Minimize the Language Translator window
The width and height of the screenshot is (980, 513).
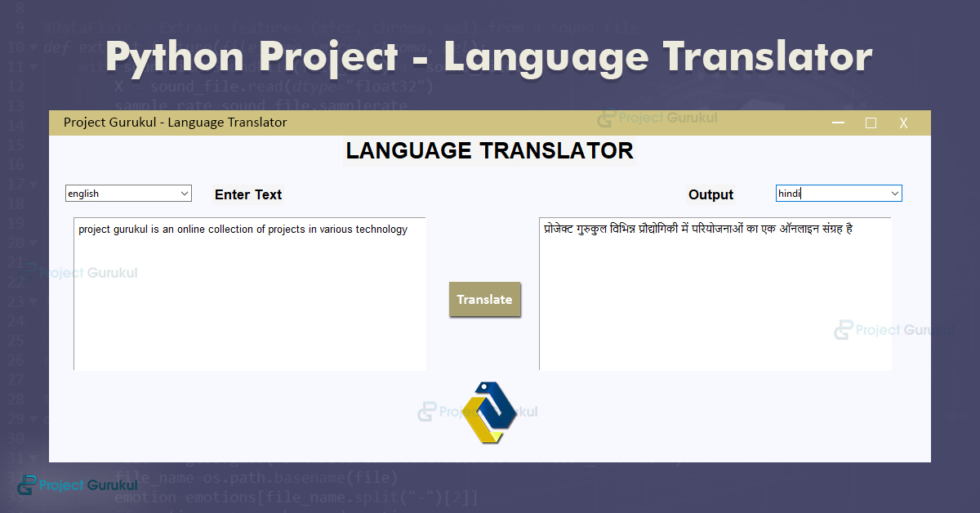838,123
